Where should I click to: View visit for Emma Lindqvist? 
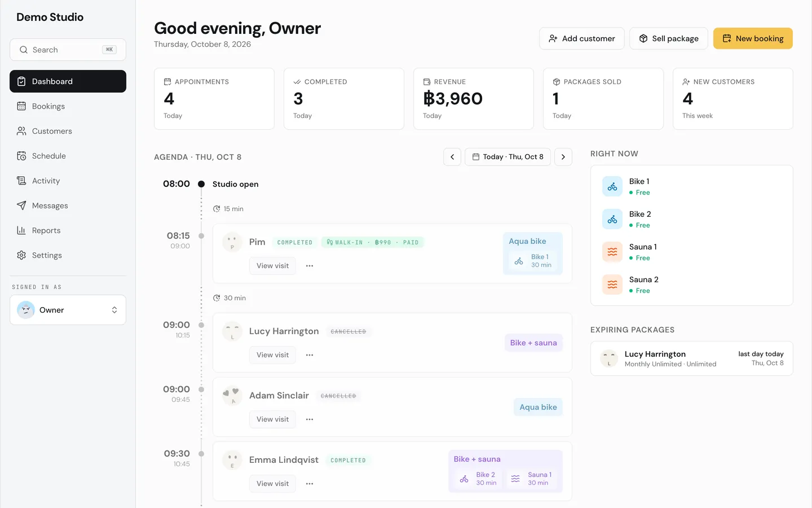pos(272,484)
